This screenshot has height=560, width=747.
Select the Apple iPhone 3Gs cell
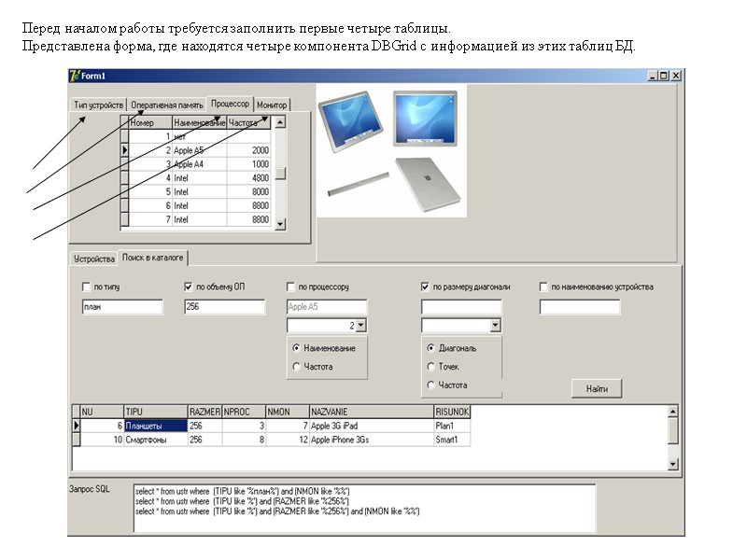(x=371, y=440)
